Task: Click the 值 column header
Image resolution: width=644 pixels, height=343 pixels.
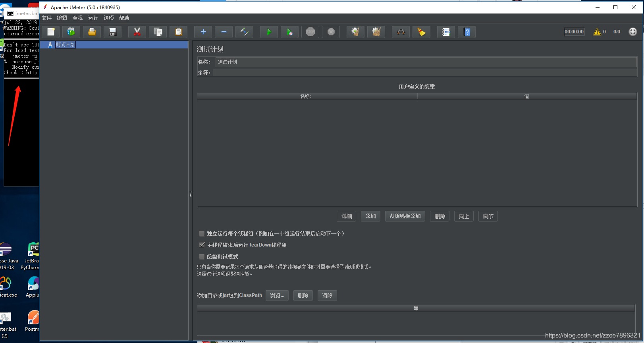Action: pyautogui.click(x=527, y=96)
